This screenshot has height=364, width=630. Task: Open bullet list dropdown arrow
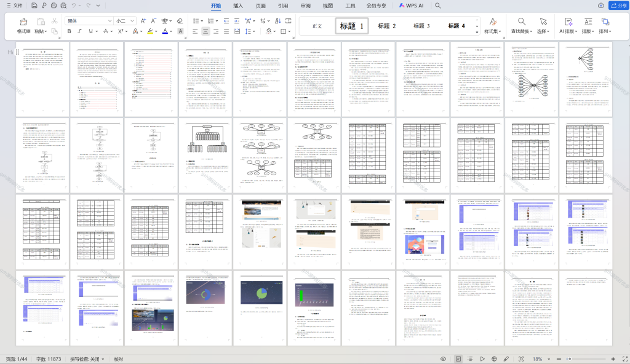[201, 21]
